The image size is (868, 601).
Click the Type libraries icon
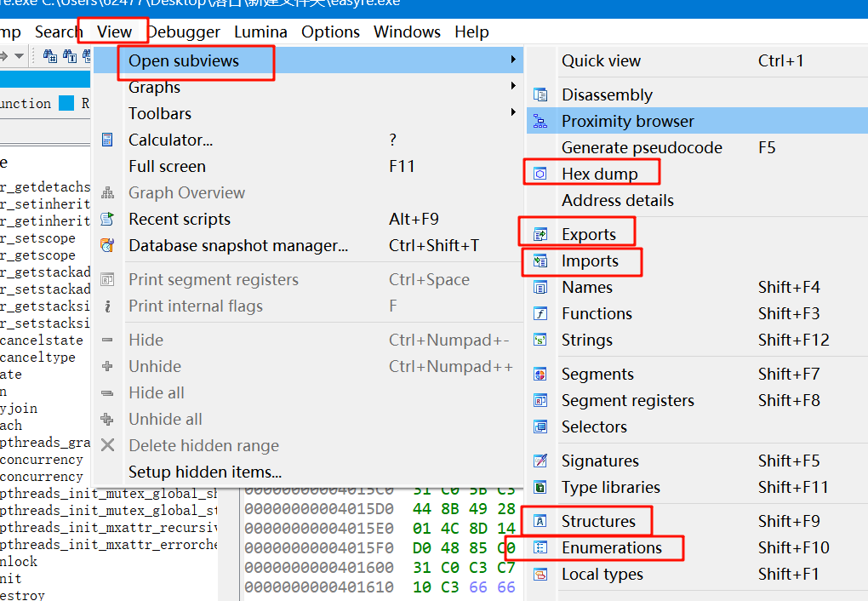click(540, 488)
